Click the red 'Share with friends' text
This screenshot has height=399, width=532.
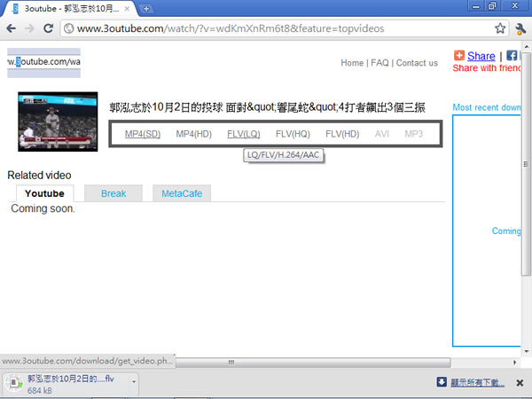coord(487,68)
